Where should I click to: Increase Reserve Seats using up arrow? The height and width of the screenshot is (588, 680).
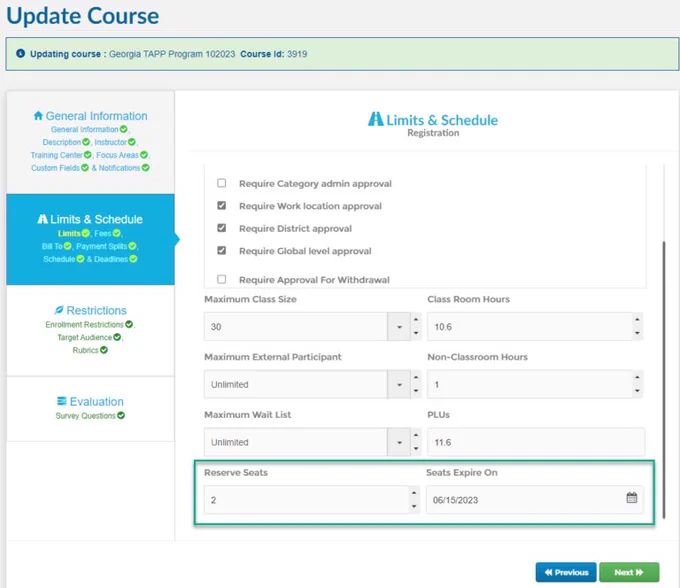click(414, 493)
